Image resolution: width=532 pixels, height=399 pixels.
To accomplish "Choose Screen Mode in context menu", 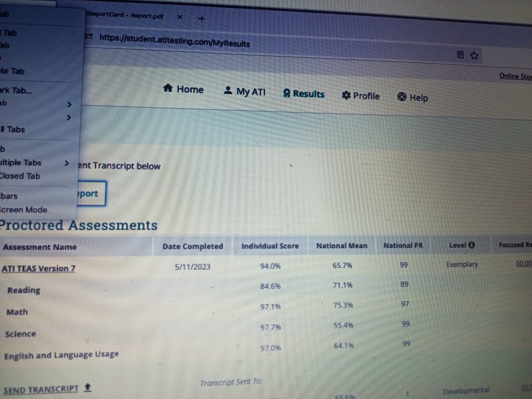I will pos(24,210).
